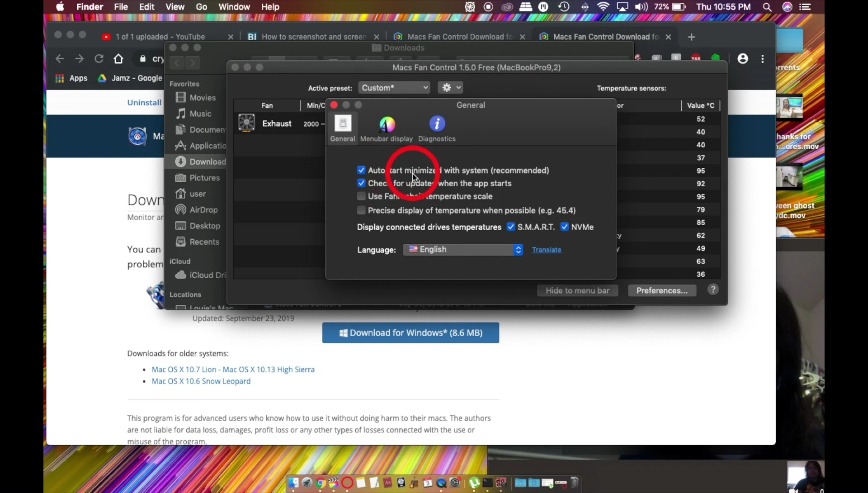Enable Use Fahrenheit temperature scale checkbox
868x493 pixels.
(361, 196)
